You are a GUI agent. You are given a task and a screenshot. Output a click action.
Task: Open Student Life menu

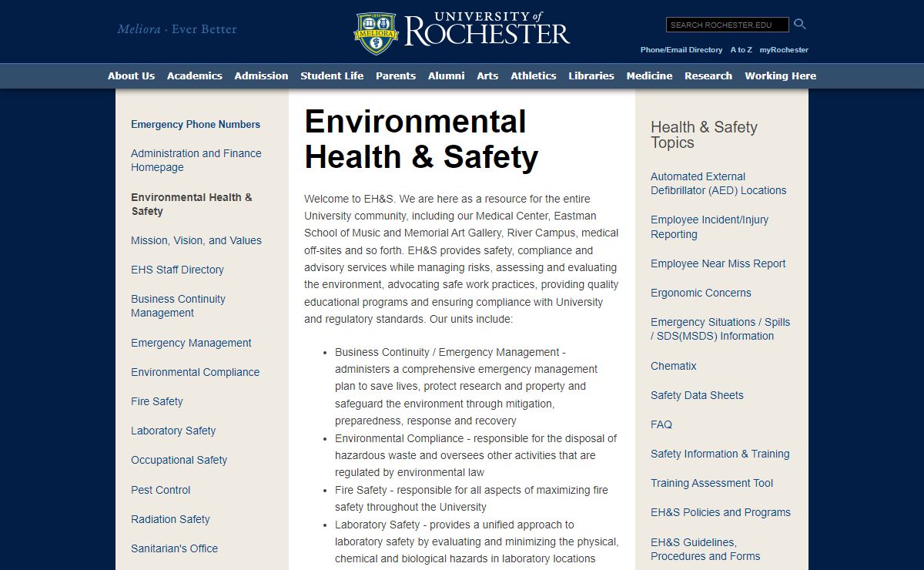coord(332,75)
